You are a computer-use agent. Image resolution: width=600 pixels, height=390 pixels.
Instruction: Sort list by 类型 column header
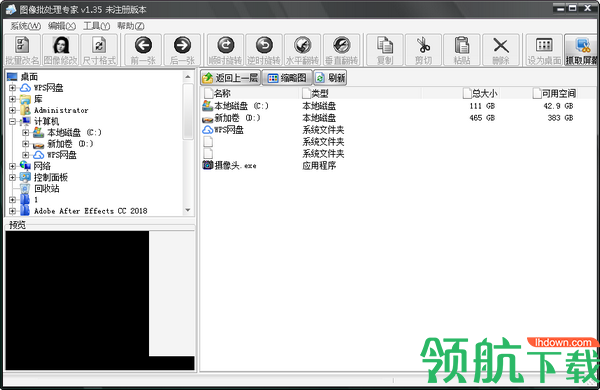coord(360,93)
